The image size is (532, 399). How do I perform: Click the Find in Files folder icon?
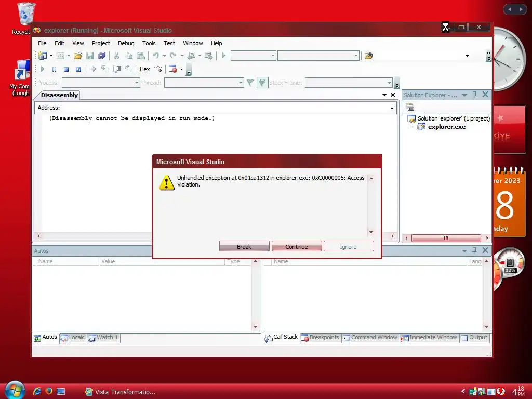[369, 56]
